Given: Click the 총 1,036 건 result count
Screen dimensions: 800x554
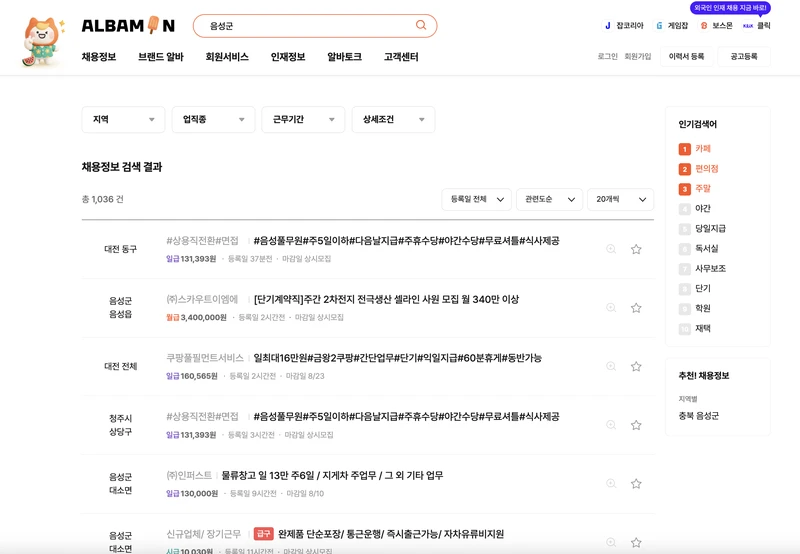Looking at the screenshot, I should (x=103, y=199).
